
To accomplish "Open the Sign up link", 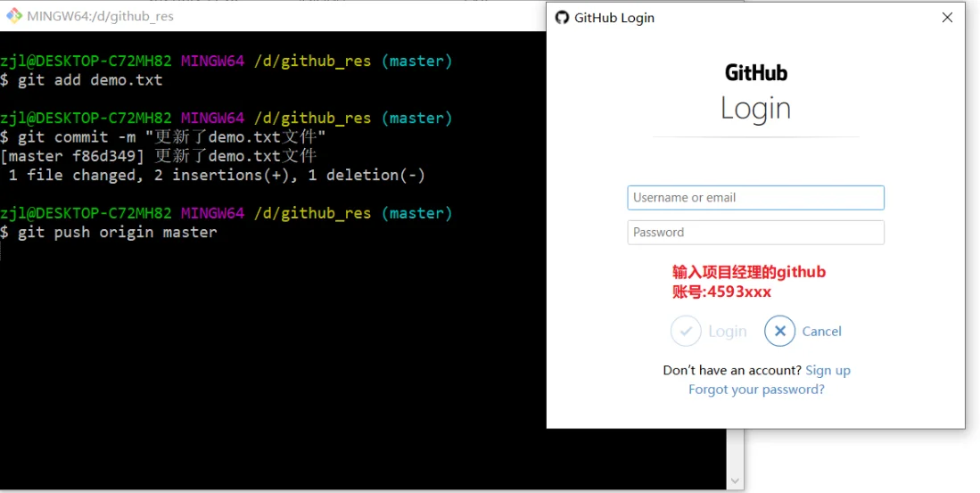I will pos(828,371).
